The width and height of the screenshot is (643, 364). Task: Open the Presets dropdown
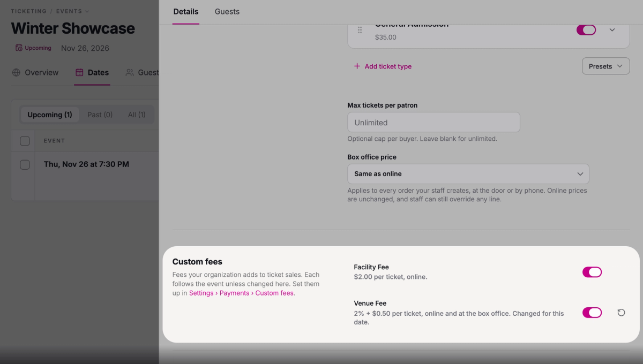[x=605, y=66]
